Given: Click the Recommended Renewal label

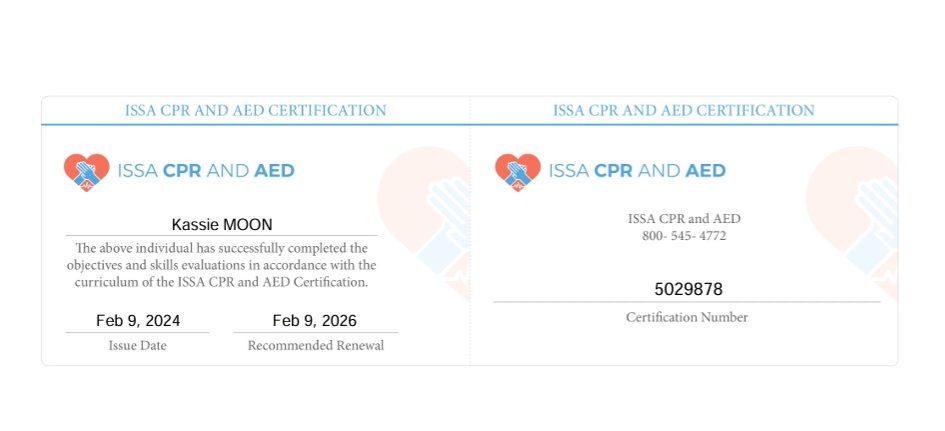Looking at the screenshot, I should [316, 345].
